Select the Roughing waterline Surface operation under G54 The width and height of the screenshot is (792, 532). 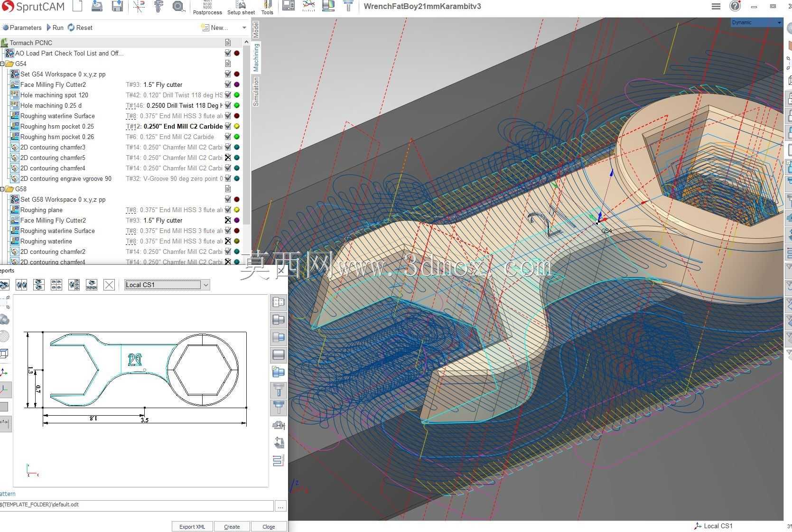click(57, 116)
